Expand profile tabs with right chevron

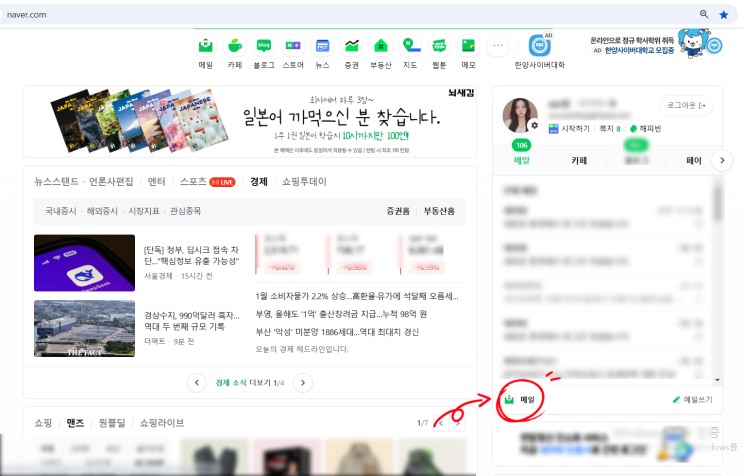click(x=722, y=161)
